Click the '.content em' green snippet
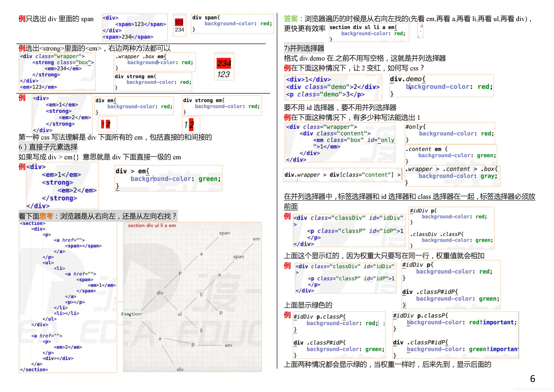The width and height of the screenshot is (554, 392). click(451, 155)
